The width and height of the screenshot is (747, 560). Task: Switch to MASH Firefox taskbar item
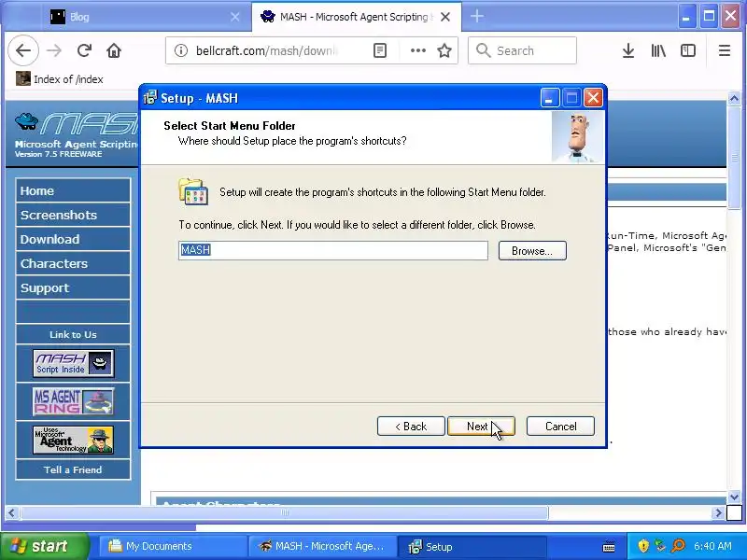tap(322, 546)
